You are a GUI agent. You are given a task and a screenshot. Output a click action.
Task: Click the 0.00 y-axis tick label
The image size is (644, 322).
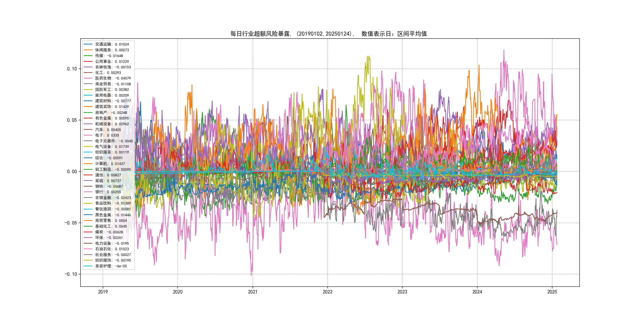point(72,172)
